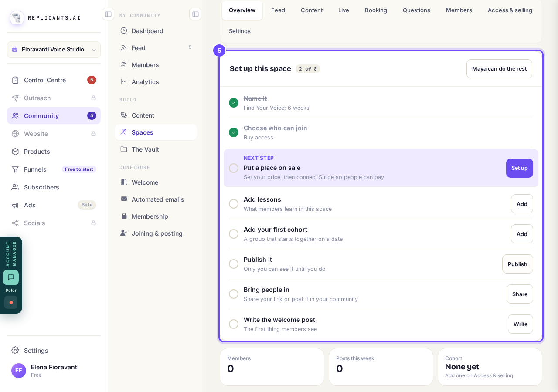
Task: Open Control Centre clipboard icon
Action: (x=15, y=80)
